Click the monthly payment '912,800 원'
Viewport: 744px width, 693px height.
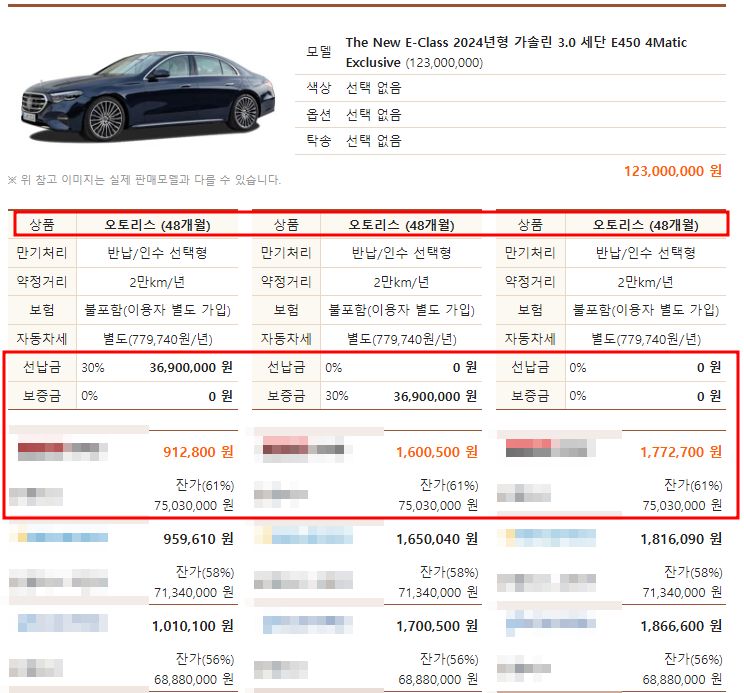tap(198, 452)
